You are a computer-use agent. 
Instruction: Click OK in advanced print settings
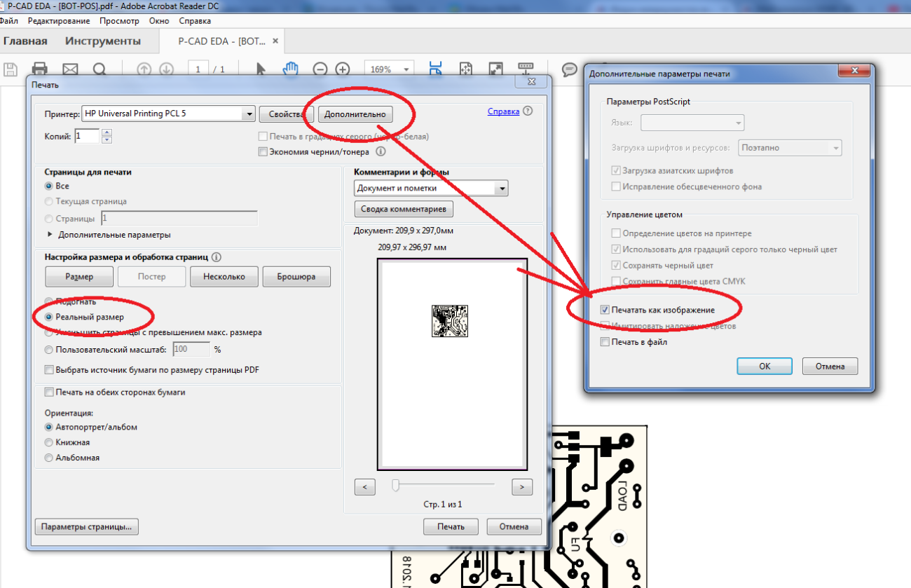pyautogui.click(x=765, y=366)
